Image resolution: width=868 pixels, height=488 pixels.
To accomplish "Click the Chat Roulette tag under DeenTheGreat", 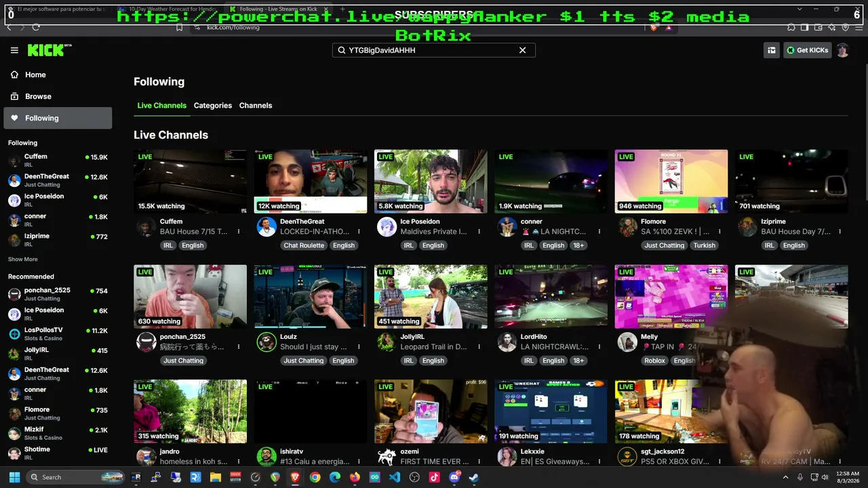I will click(304, 245).
